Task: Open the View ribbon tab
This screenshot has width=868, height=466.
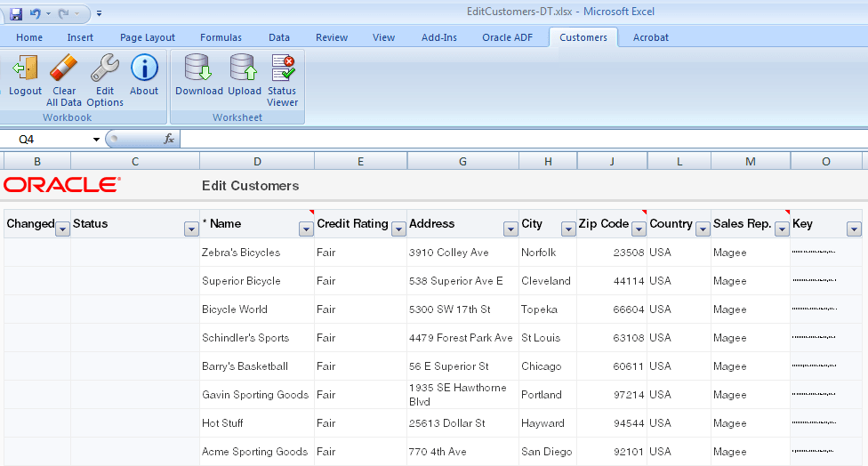Action: [383, 37]
